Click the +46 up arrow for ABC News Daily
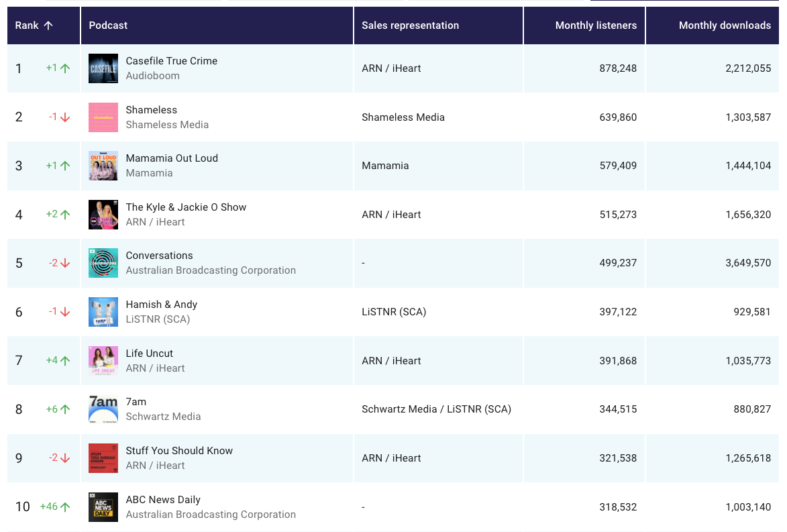Screen dimensions: 787x532 pyautogui.click(x=65, y=507)
